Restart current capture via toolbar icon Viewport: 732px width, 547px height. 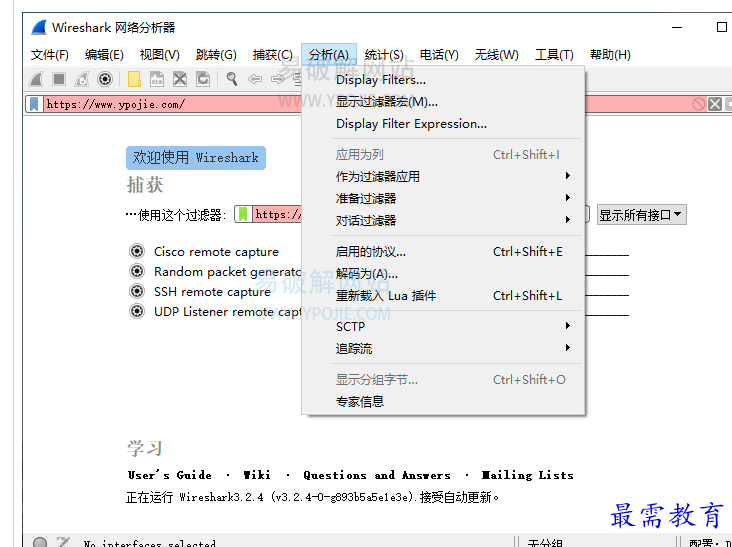coord(82,79)
